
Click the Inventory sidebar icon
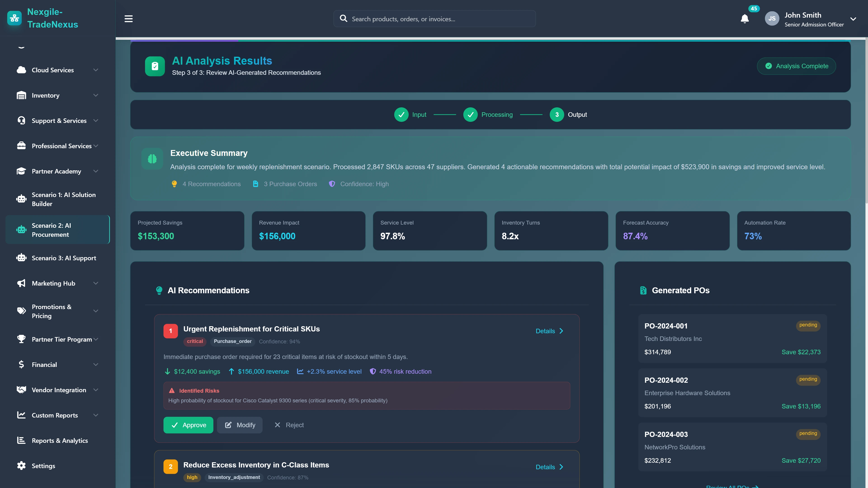21,95
